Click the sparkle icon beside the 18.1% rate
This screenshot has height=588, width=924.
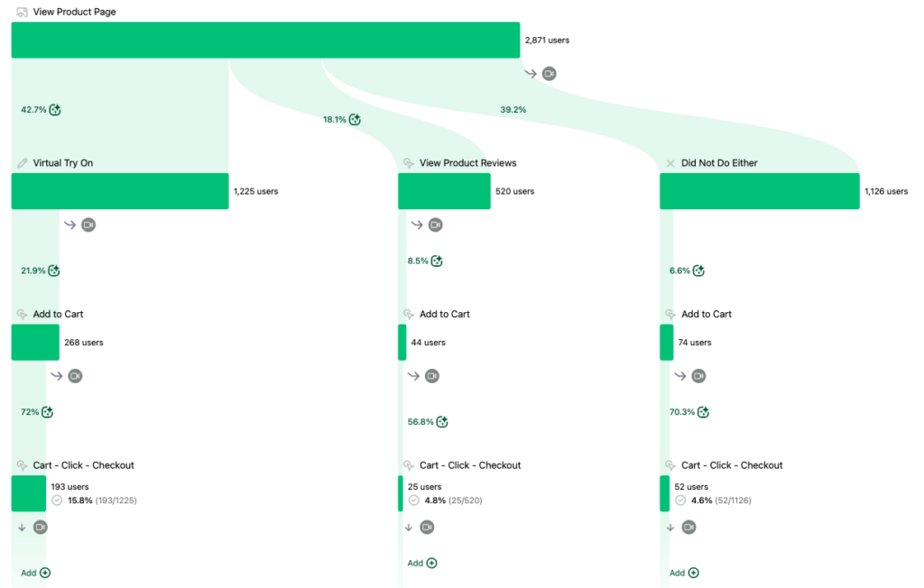(355, 118)
